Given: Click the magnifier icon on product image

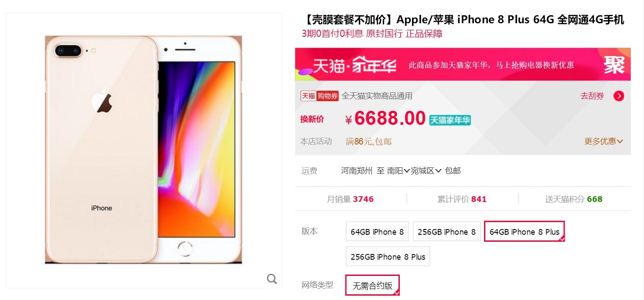Looking at the screenshot, I should click(x=272, y=279).
